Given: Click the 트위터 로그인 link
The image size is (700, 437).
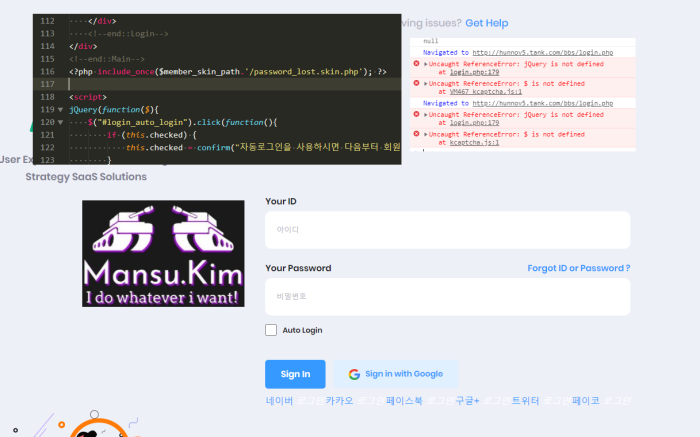Looking at the screenshot, I should [x=541, y=400].
